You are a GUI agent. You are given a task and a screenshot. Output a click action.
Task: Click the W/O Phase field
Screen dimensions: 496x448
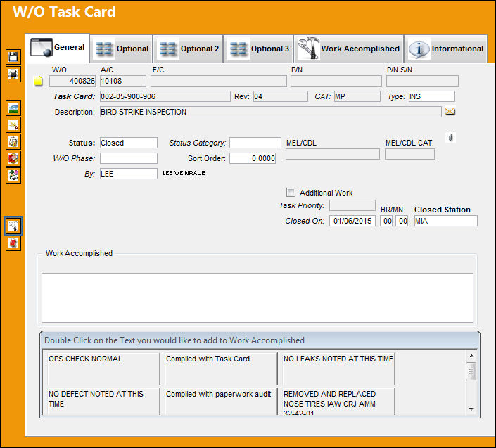129,158
